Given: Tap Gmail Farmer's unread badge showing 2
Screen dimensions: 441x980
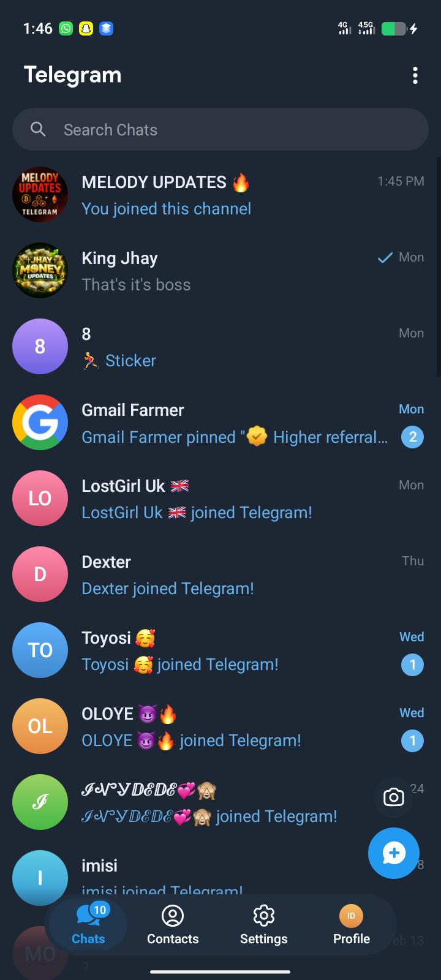Looking at the screenshot, I should (412, 437).
